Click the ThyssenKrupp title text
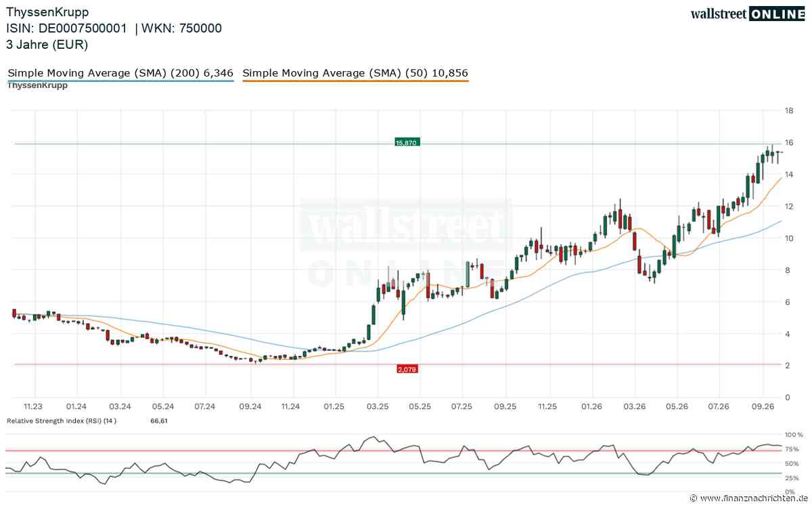The image size is (812, 508). (47, 12)
